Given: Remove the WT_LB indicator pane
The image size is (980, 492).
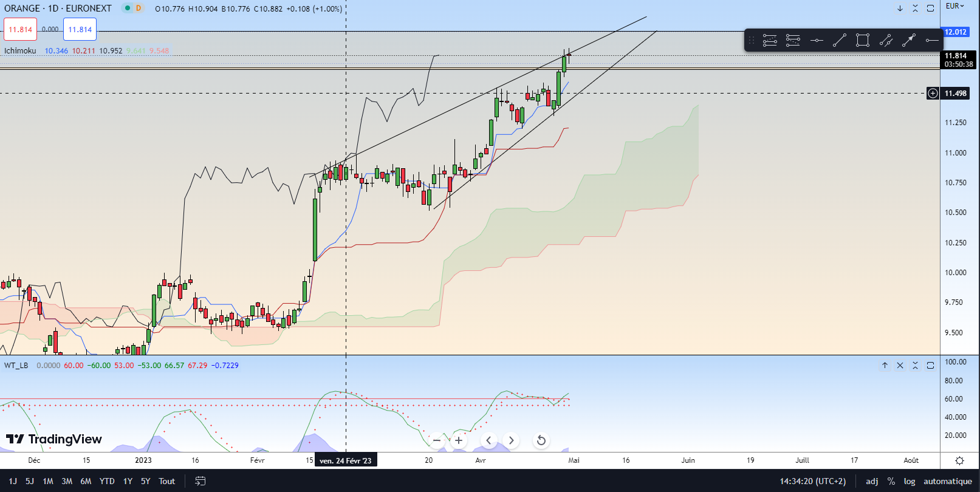Looking at the screenshot, I should [x=900, y=366].
